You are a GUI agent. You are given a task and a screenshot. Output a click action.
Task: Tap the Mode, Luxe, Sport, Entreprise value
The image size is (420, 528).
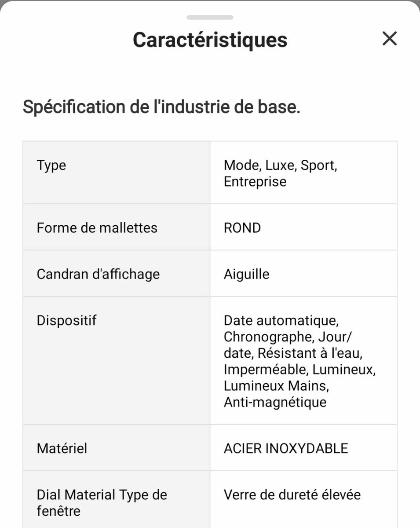tap(281, 173)
